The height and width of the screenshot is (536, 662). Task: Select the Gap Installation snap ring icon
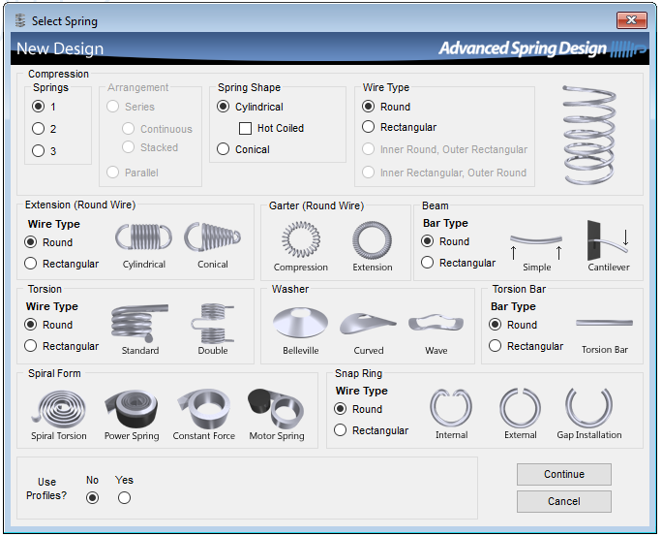pos(589,408)
